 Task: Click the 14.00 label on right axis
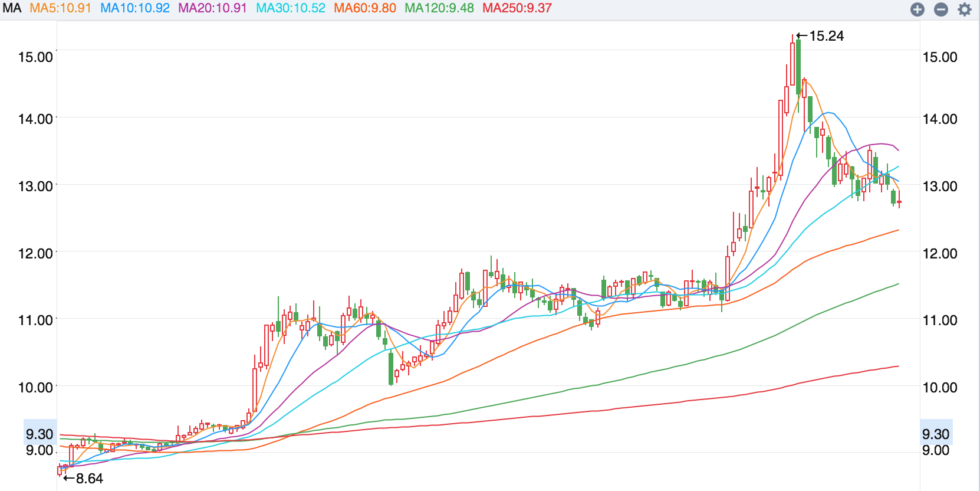coord(940,119)
